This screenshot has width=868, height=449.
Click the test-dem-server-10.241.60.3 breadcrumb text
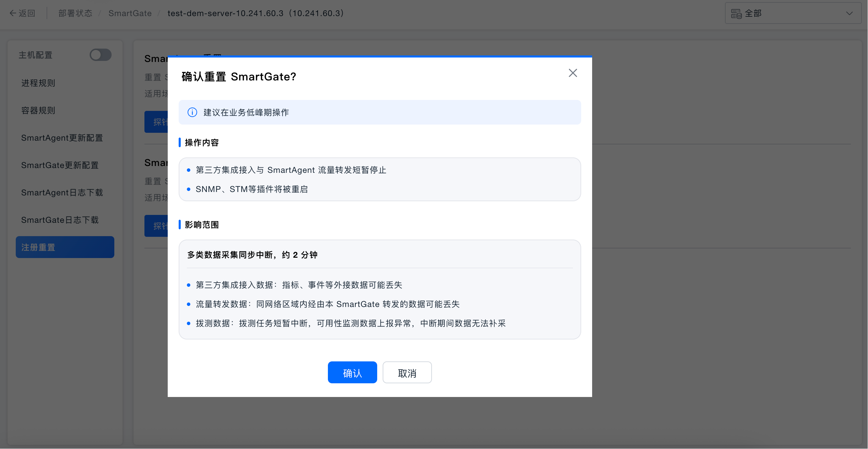click(255, 13)
